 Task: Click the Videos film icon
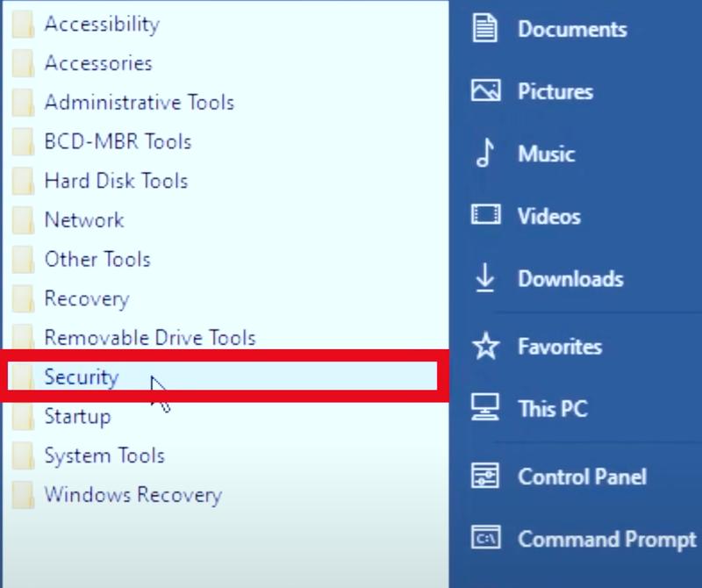click(486, 214)
